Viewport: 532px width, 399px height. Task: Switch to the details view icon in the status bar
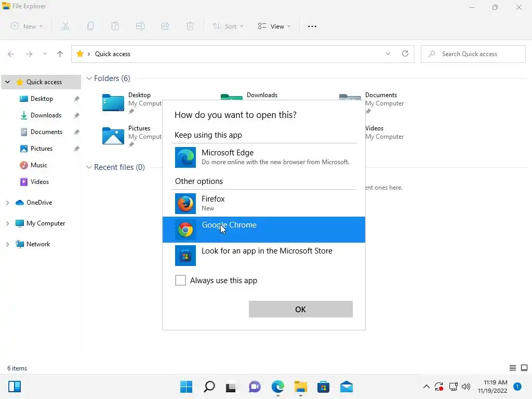pos(513,368)
